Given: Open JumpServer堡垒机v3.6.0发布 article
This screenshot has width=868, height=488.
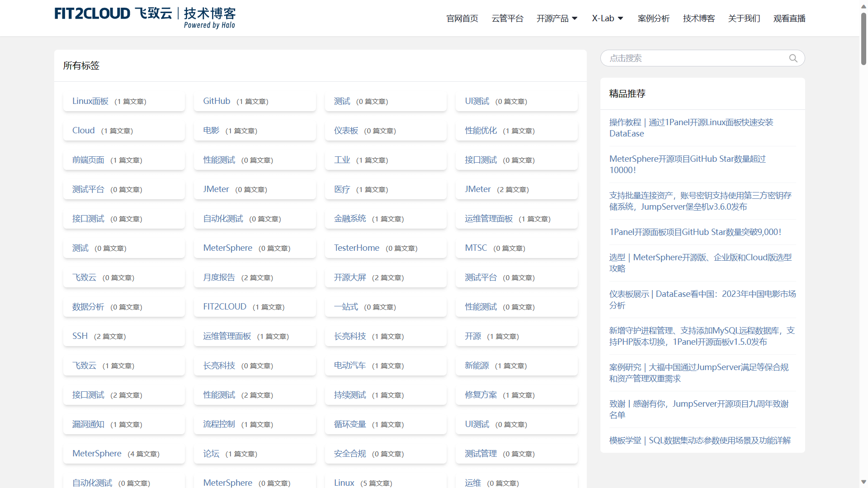Looking at the screenshot, I should pos(700,201).
